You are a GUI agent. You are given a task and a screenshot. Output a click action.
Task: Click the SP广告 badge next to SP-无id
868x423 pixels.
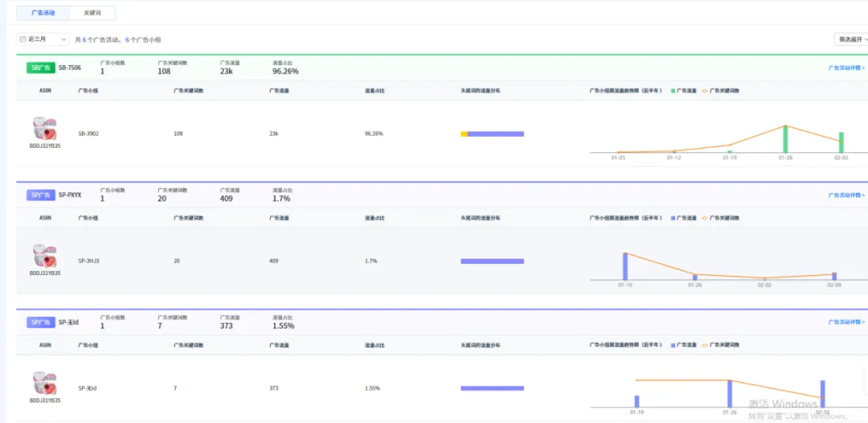pyautogui.click(x=41, y=322)
